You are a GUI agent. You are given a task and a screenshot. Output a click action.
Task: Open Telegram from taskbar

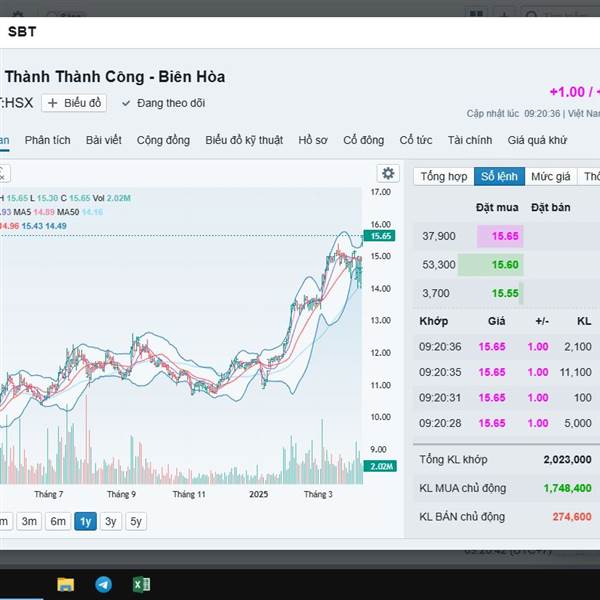tap(103, 584)
